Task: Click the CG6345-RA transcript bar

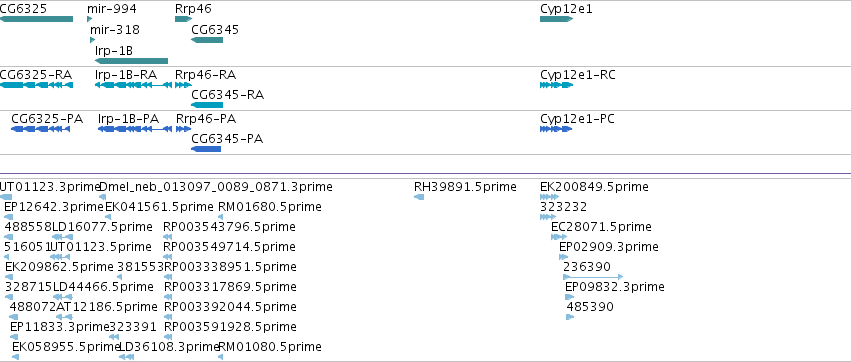Action: click(207, 105)
